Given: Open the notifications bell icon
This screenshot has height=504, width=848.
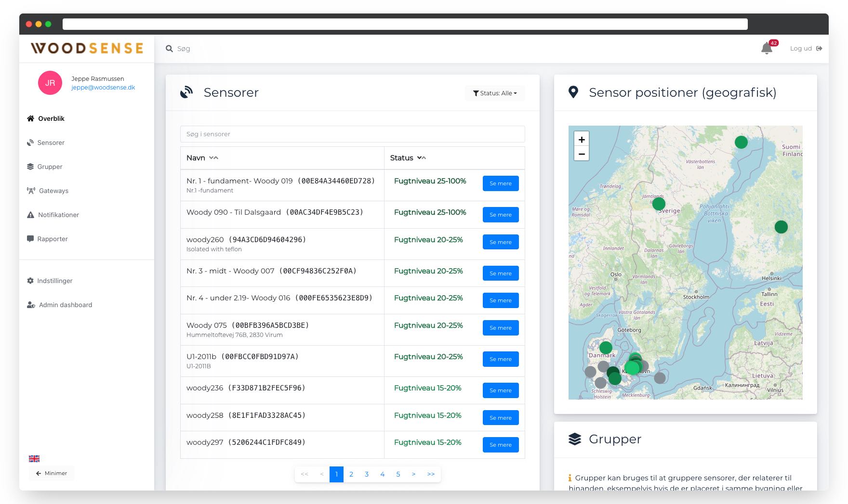Looking at the screenshot, I should pos(766,49).
